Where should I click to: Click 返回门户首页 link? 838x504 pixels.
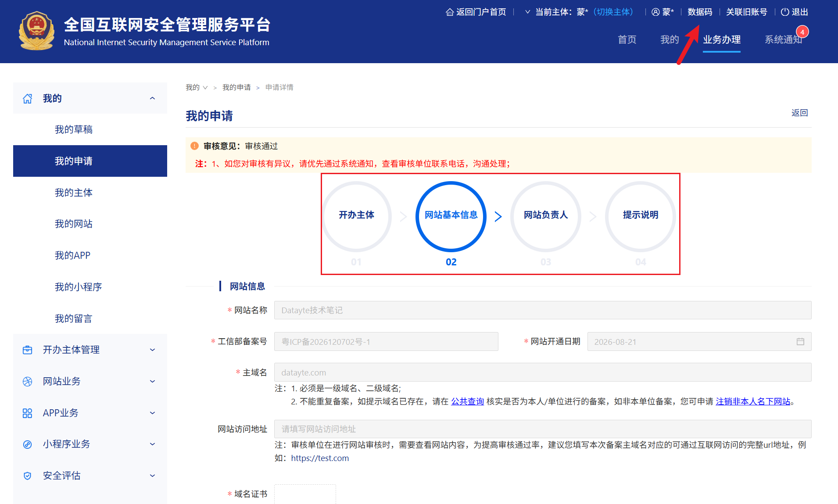481,12
